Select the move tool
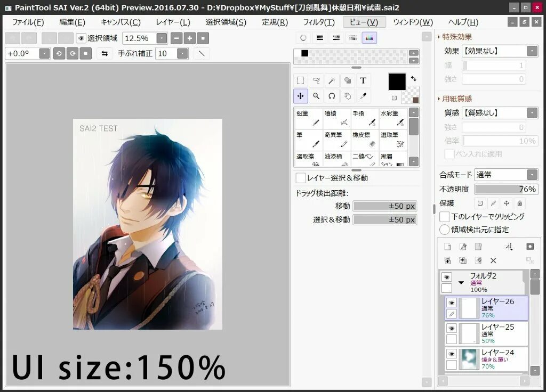The width and height of the screenshot is (546, 392). coord(300,96)
